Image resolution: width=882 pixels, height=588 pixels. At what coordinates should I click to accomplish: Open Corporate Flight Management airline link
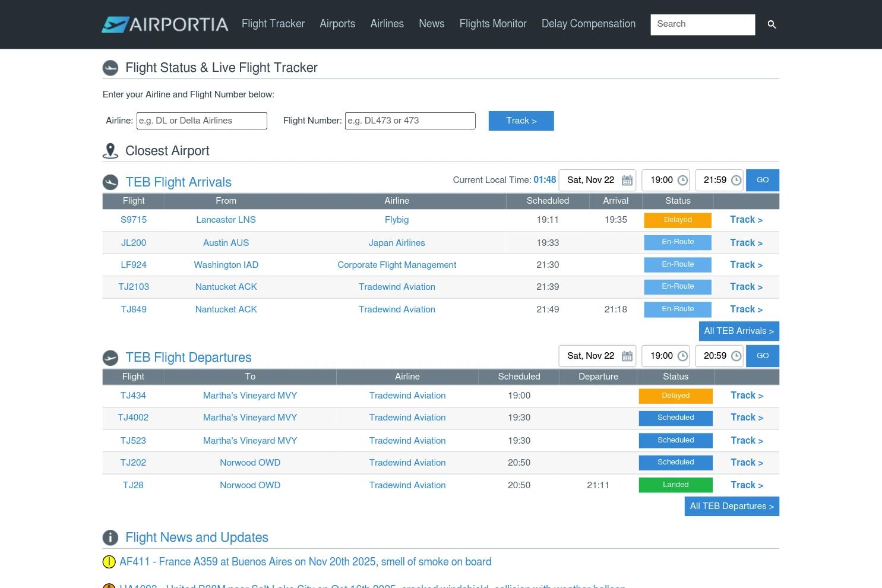397,265
